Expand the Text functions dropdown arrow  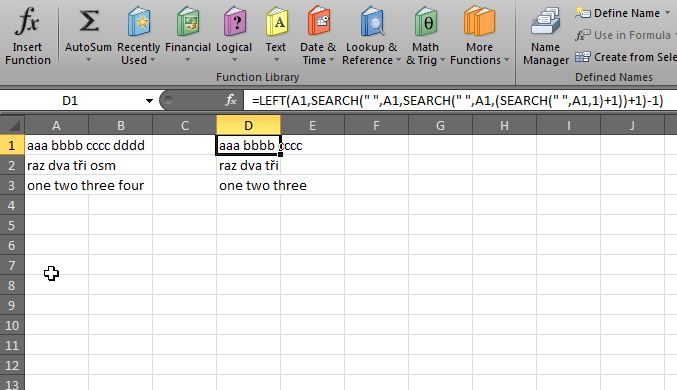click(x=276, y=60)
